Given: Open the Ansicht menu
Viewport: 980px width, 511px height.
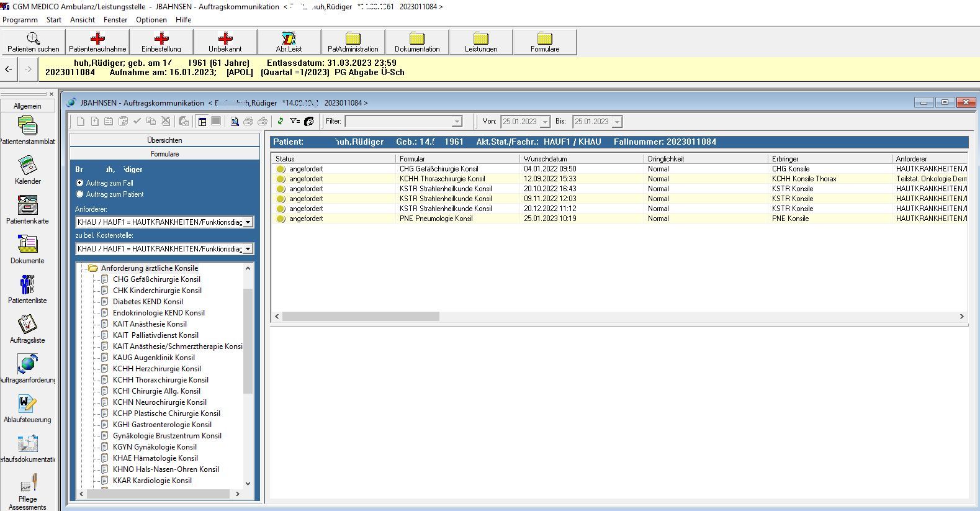Looking at the screenshot, I should point(83,19).
